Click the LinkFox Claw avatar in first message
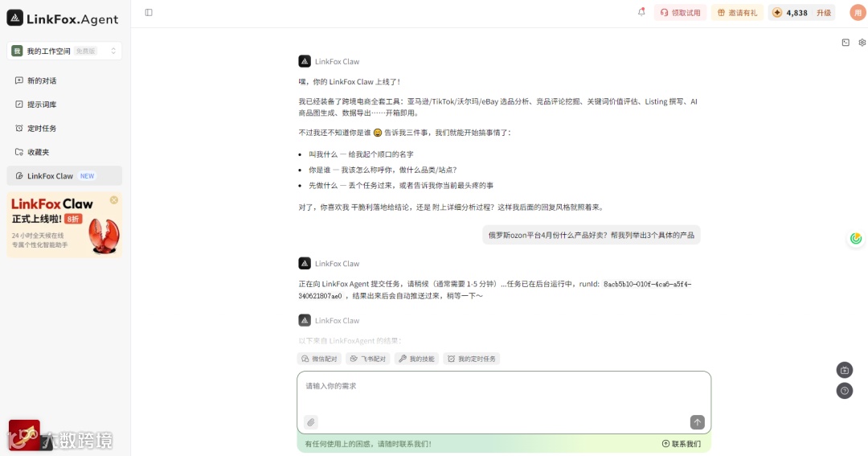Image resolution: width=868 pixels, height=456 pixels. [305, 61]
